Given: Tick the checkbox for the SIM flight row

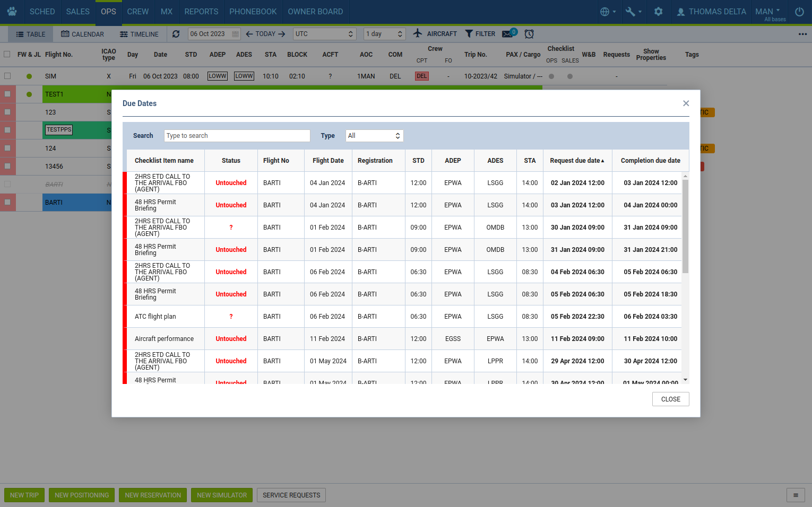Looking at the screenshot, I should click(x=7, y=76).
